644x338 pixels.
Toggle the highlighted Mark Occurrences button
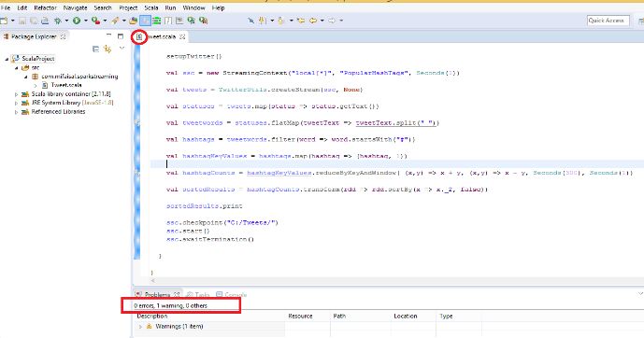coord(146,21)
